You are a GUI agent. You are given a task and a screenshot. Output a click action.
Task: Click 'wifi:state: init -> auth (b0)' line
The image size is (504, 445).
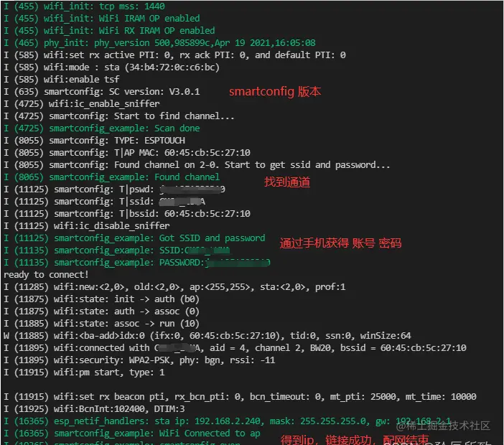pos(101,299)
